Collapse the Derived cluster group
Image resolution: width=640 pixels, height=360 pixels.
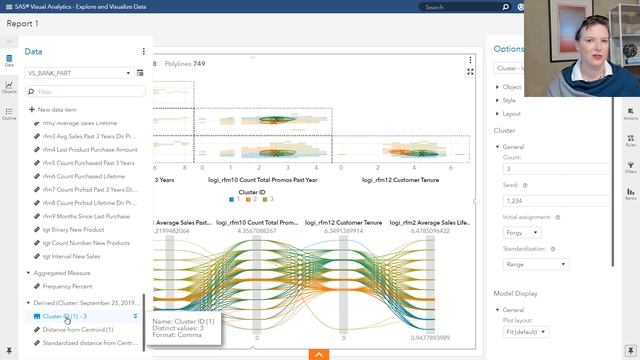tap(28, 303)
